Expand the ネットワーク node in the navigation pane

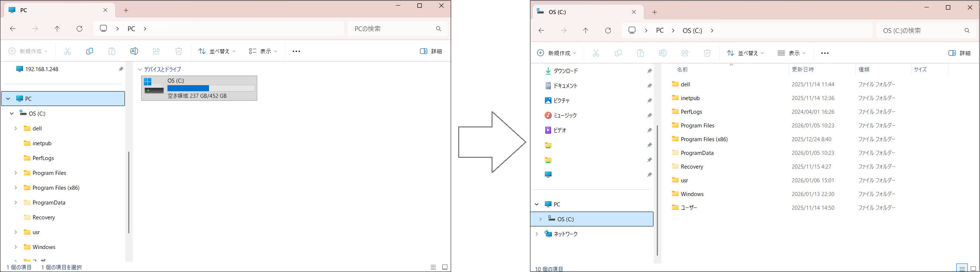[x=537, y=234]
